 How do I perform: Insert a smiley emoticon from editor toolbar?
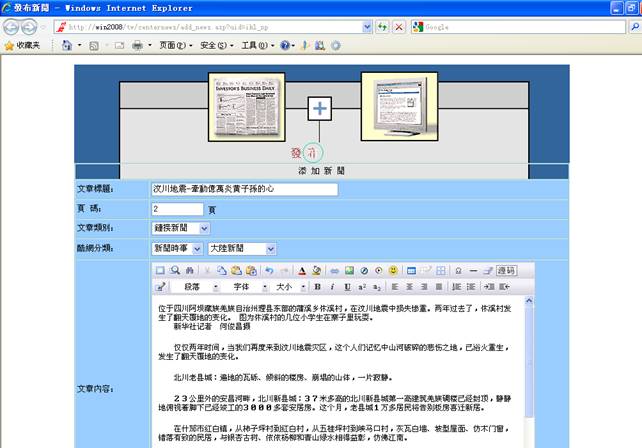pos(393,271)
